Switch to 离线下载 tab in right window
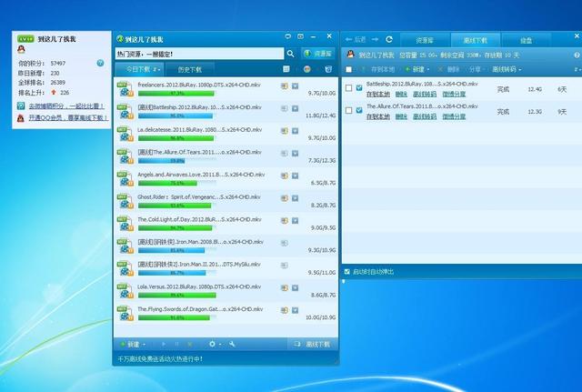The image size is (582, 392). [476, 40]
